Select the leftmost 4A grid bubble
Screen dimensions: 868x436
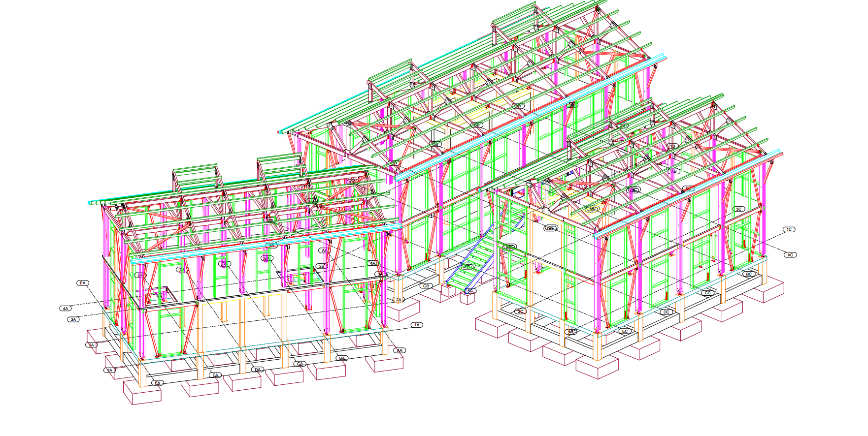[66, 309]
